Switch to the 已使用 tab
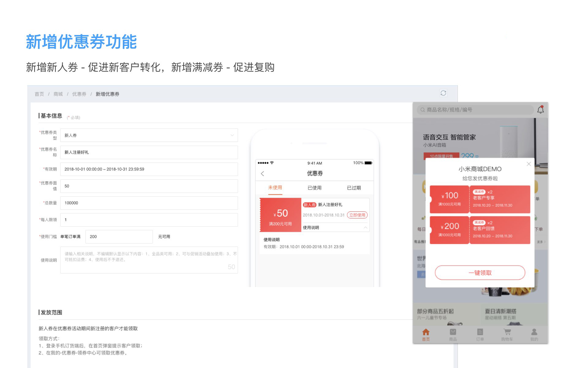This screenshot has height=368, width=588. [x=315, y=188]
